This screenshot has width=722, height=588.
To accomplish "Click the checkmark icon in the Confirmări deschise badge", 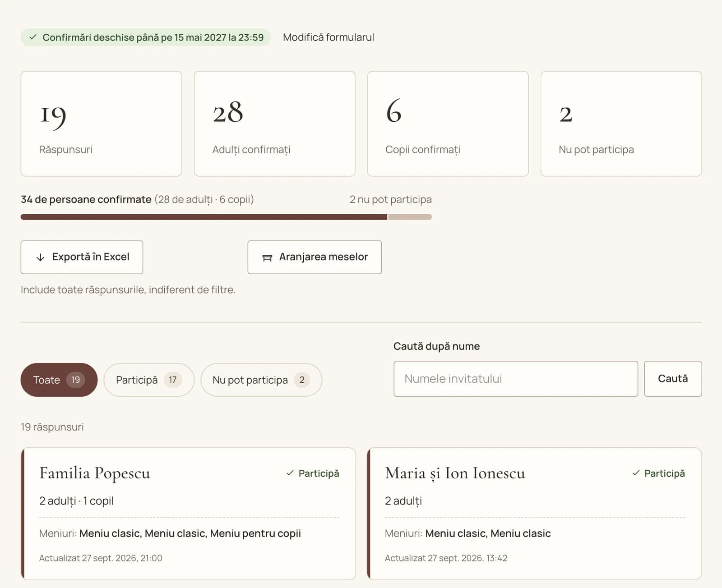I will click(x=33, y=37).
